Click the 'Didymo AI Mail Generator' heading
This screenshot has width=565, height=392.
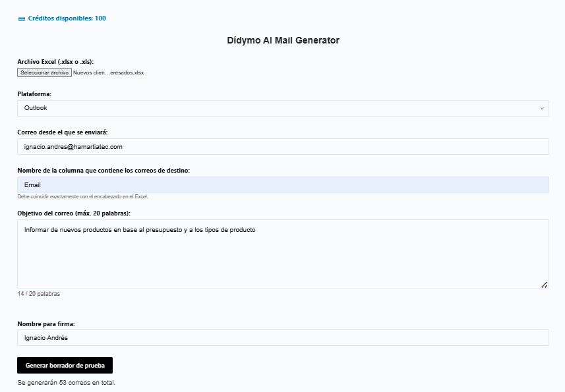tap(283, 40)
